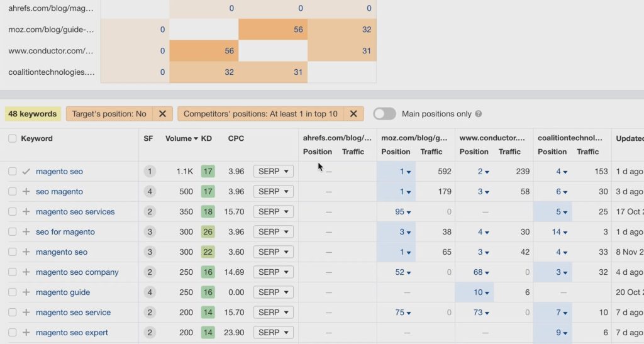644x344 pixels.
Task: Open 'magento seo services' keyword link
Action: (x=75, y=211)
